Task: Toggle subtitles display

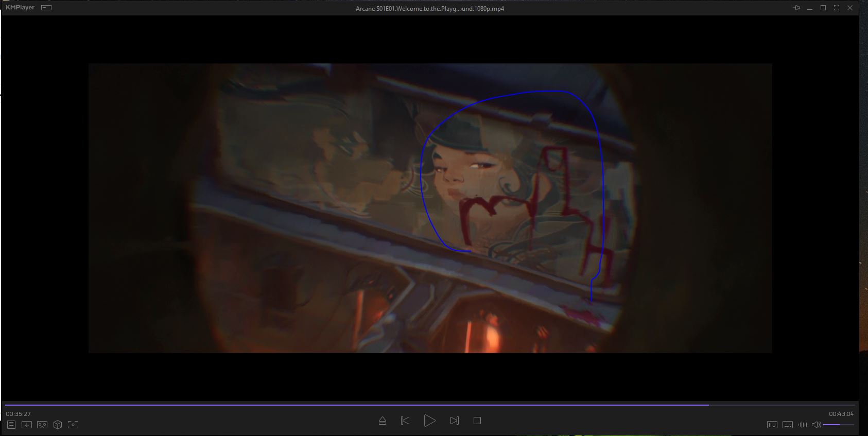Action: pos(788,425)
